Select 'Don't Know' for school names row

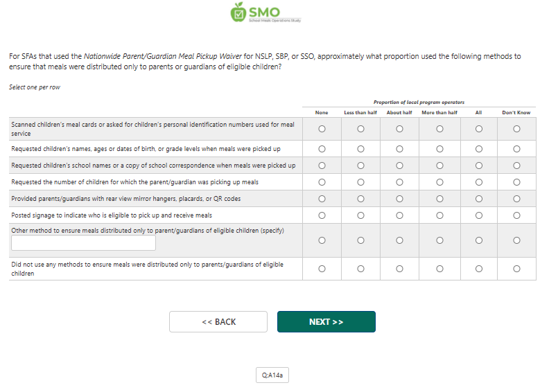[x=516, y=166]
